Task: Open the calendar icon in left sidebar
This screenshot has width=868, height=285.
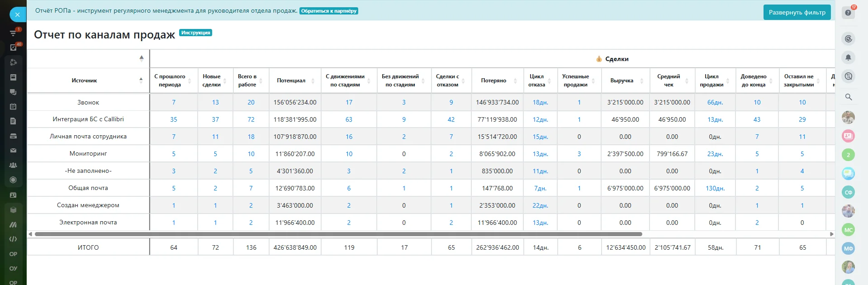Action: [13, 106]
